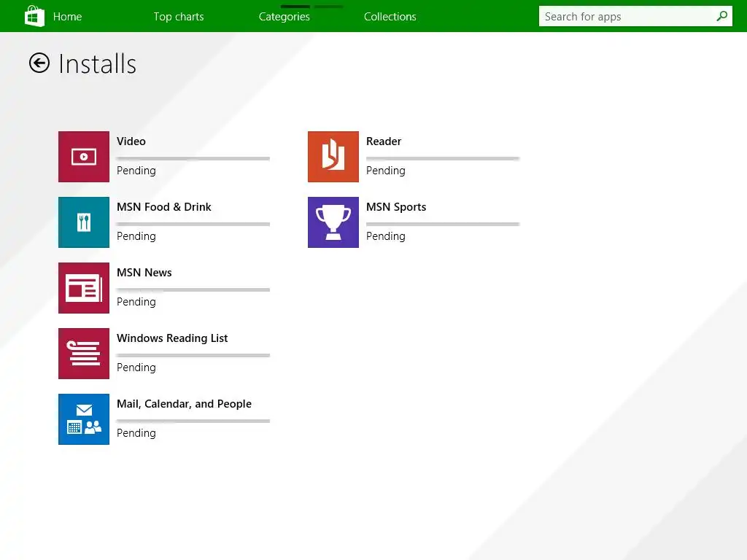Click the MSN Food & Drink progress bar
The width and height of the screenshot is (747, 560).
(193, 225)
